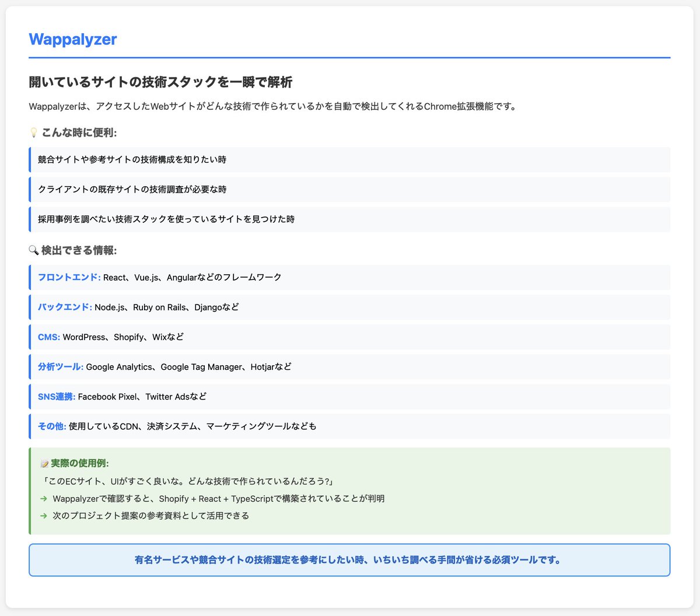Click the SNS連携 label
The width and height of the screenshot is (700, 616).
tap(57, 397)
